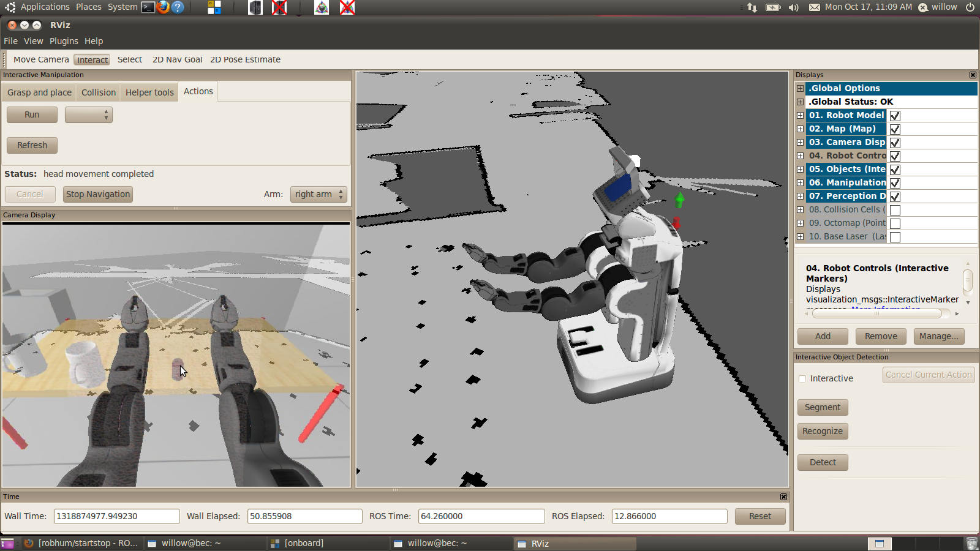Click the blue help question mark icon
This screenshot has width=980, height=551.
pos(178,7)
